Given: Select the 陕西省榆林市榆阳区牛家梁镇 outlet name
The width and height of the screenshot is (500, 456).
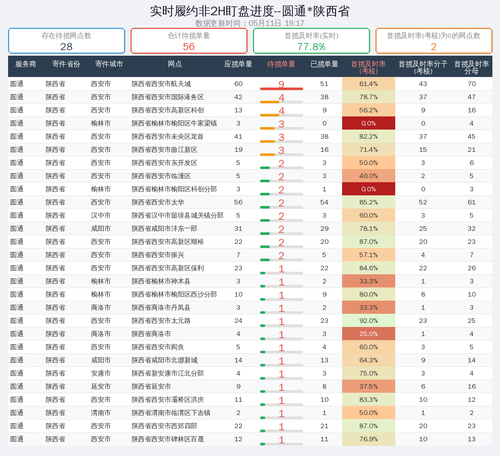Looking at the screenshot, I should [x=174, y=123].
